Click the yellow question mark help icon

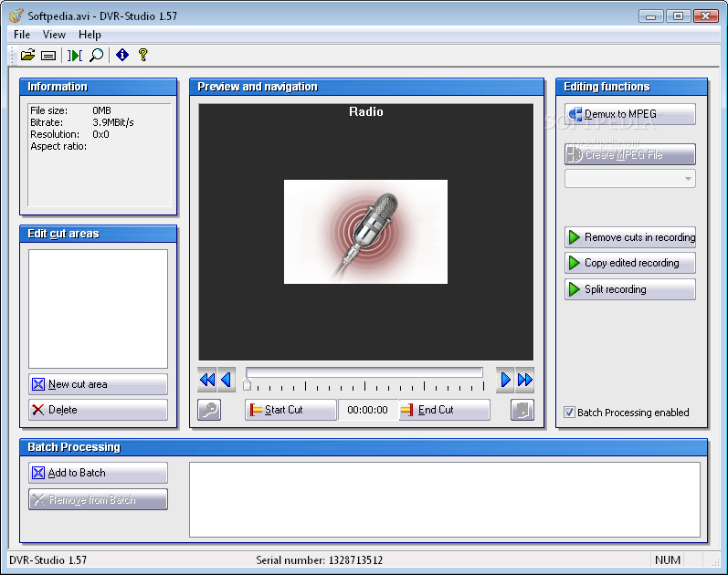tap(143, 55)
